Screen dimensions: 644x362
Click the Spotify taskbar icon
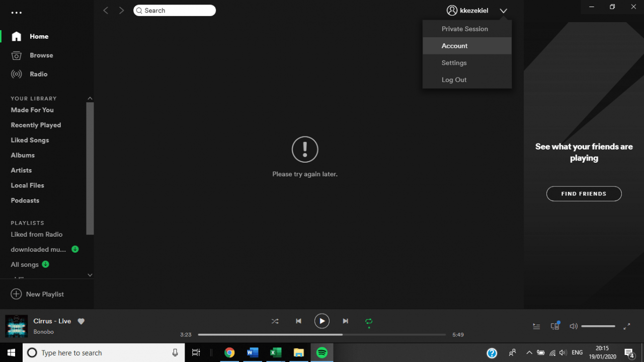322,352
